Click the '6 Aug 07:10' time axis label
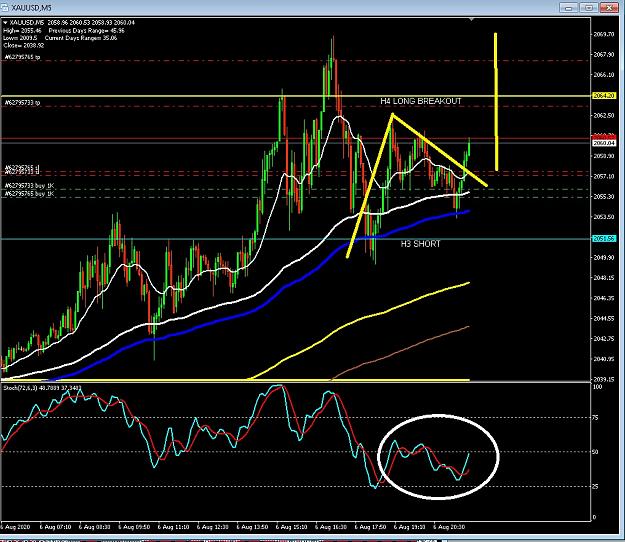 55,527
